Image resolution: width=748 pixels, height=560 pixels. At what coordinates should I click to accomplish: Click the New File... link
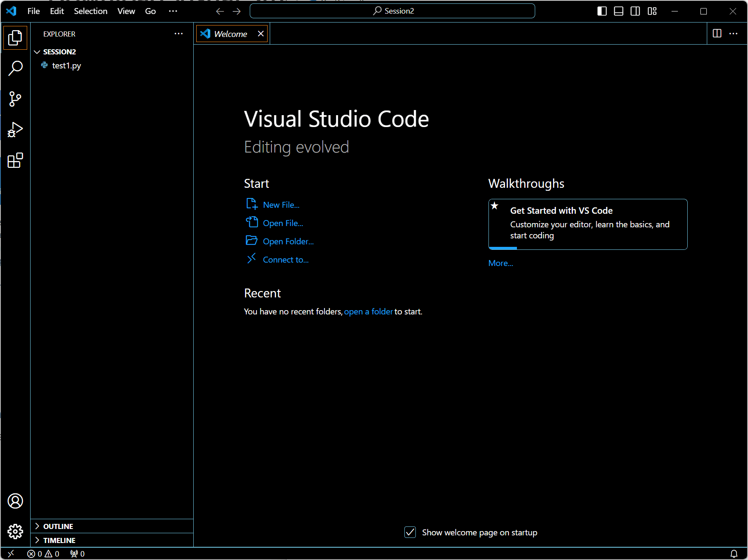click(281, 205)
